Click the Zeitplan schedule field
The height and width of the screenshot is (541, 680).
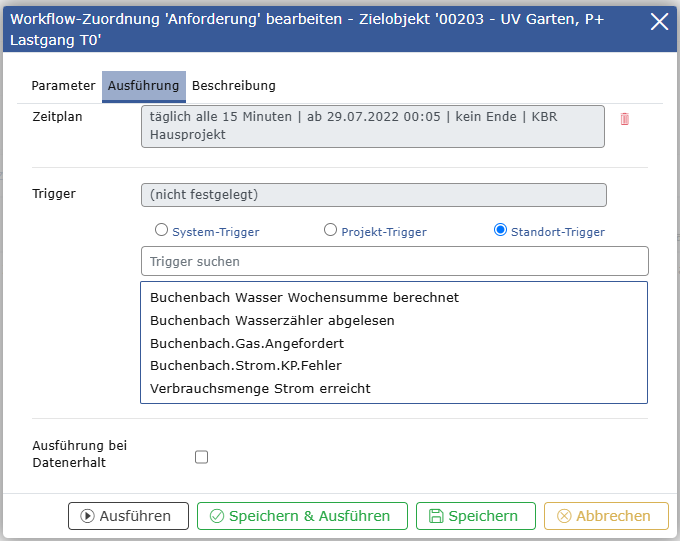click(372, 125)
